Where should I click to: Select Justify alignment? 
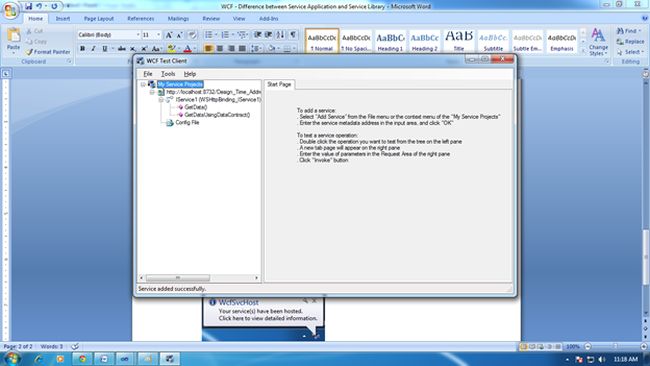242,48
